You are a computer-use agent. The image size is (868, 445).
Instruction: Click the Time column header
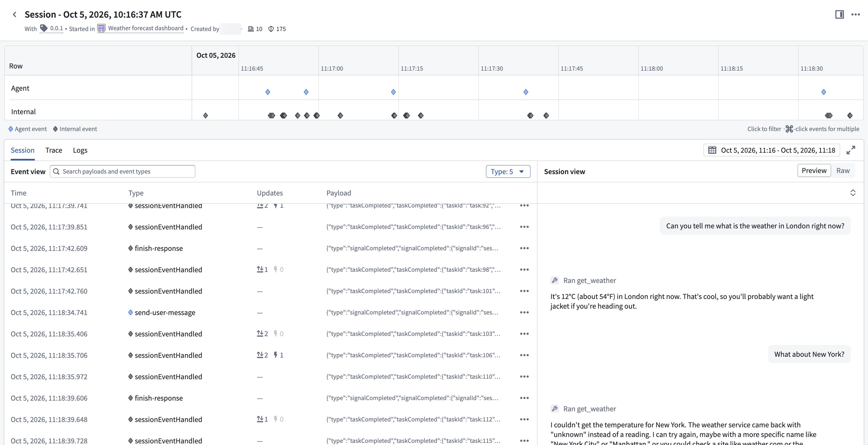[18, 193]
